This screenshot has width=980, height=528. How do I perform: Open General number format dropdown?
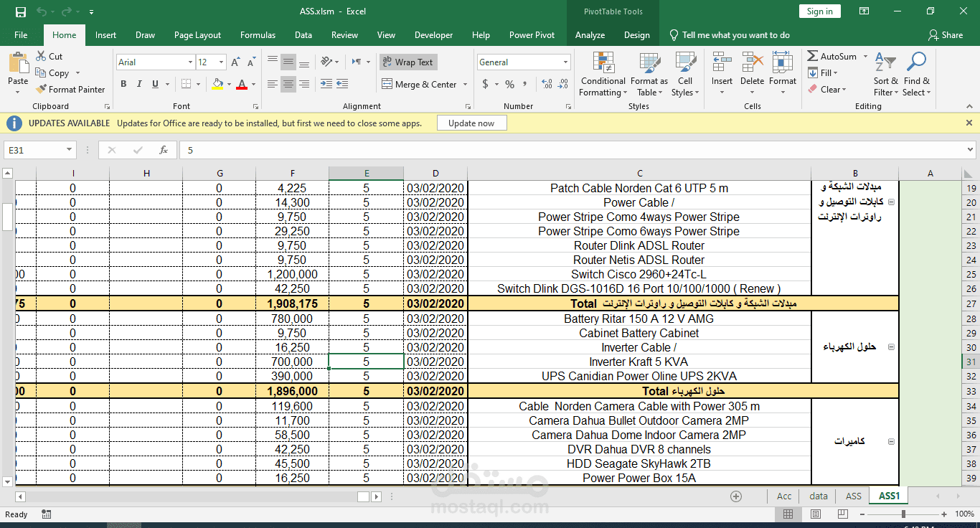point(565,62)
